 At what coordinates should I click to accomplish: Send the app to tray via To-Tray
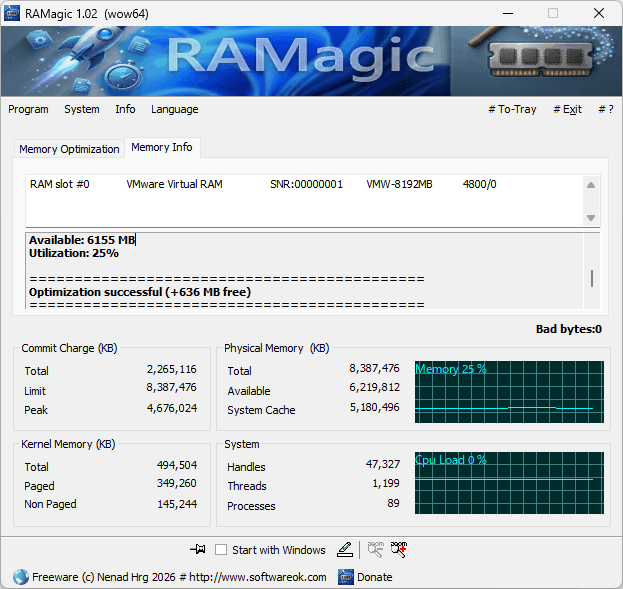(x=512, y=110)
